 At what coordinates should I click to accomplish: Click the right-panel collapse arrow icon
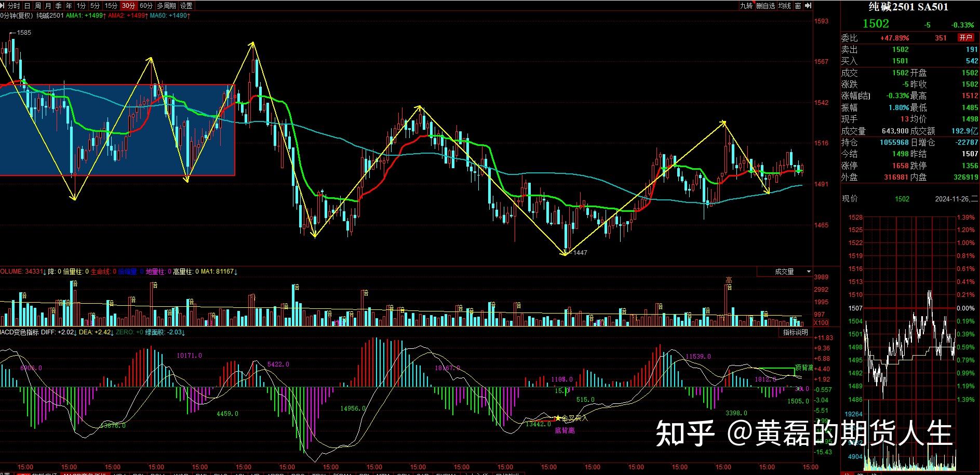point(809,6)
